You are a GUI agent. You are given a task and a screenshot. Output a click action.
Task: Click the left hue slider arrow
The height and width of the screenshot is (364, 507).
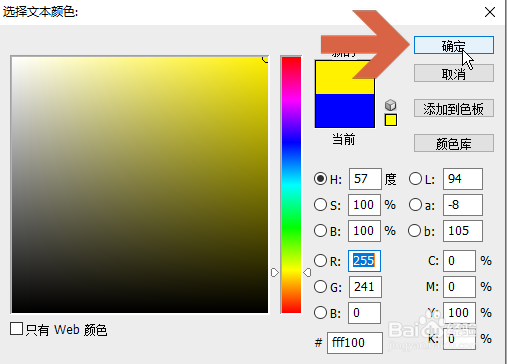275,273
